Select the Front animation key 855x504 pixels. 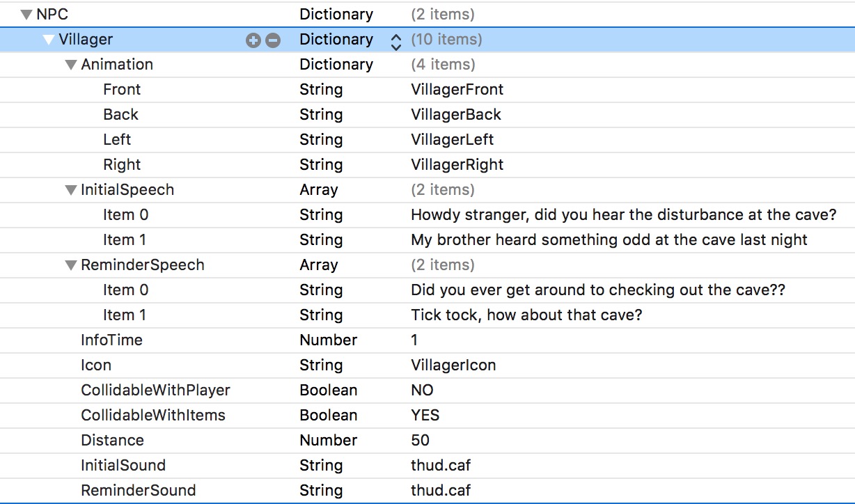point(122,90)
